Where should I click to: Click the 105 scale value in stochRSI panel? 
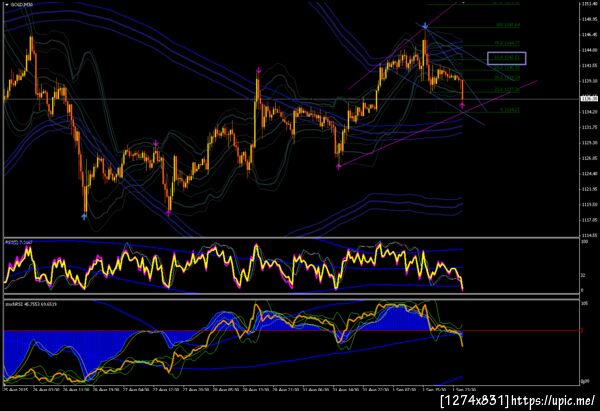(x=584, y=303)
